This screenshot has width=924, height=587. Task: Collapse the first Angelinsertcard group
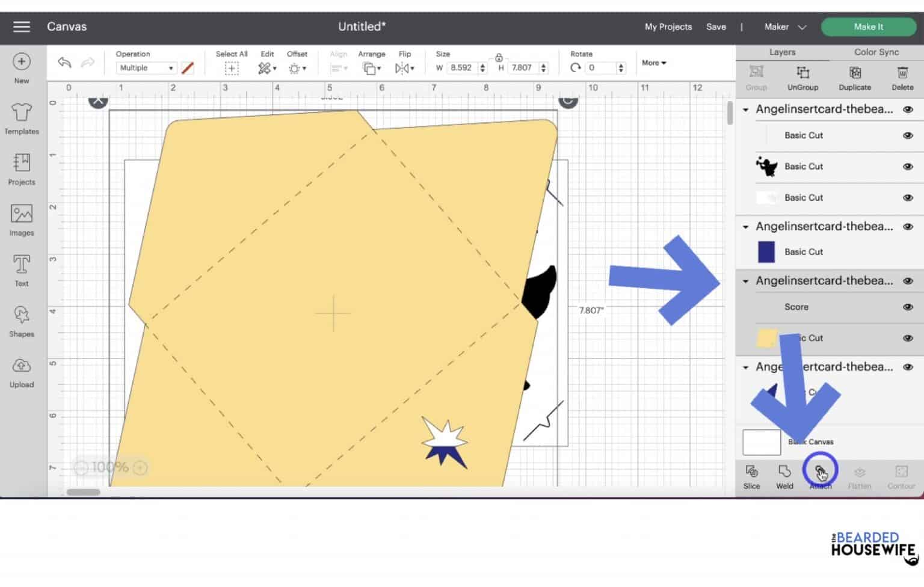coord(746,109)
